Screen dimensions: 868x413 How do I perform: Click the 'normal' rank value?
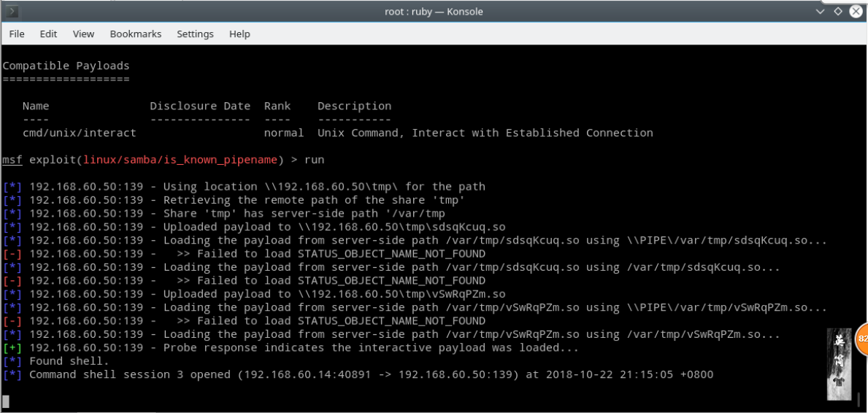click(x=284, y=133)
